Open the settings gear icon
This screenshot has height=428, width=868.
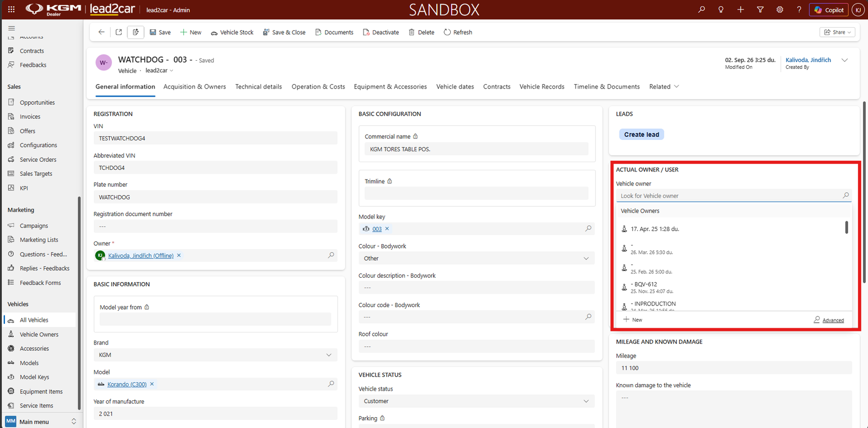pyautogui.click(x=780, y=10)
